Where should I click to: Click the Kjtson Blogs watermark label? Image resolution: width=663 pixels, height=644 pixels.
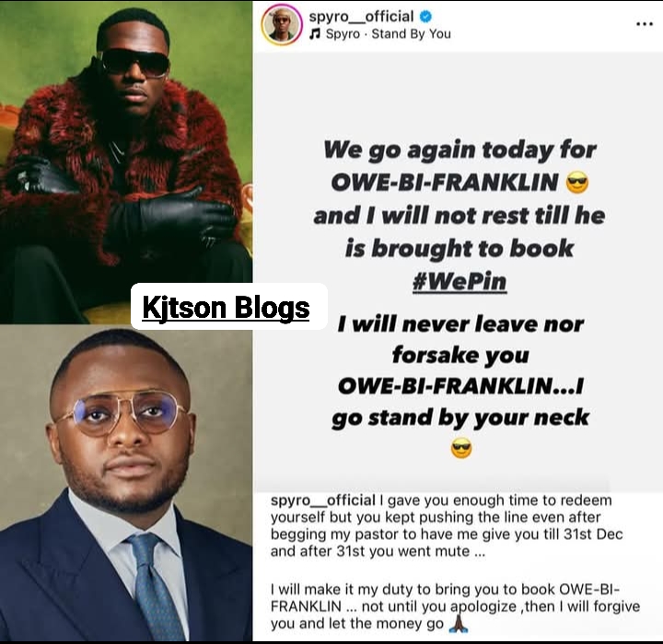[x=228, y=307]
